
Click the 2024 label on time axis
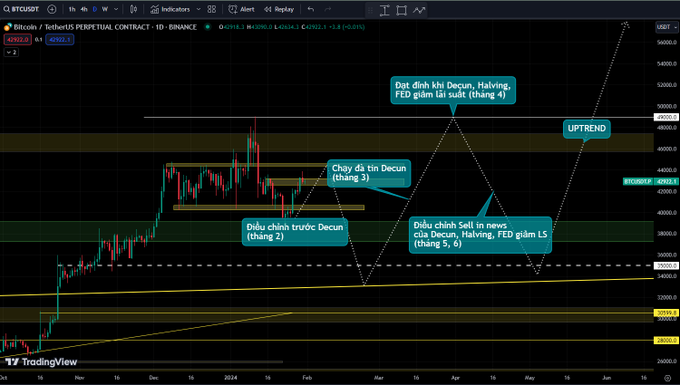230,378
